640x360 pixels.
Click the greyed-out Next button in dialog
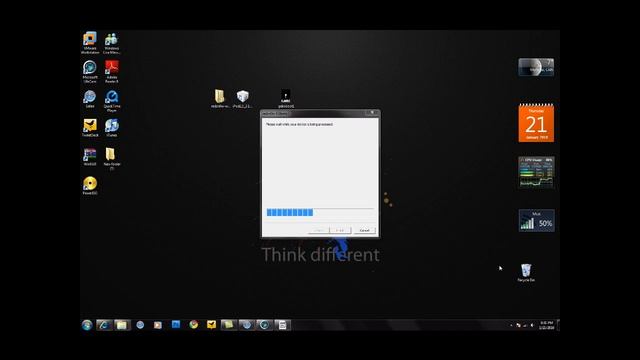point(340,231)
